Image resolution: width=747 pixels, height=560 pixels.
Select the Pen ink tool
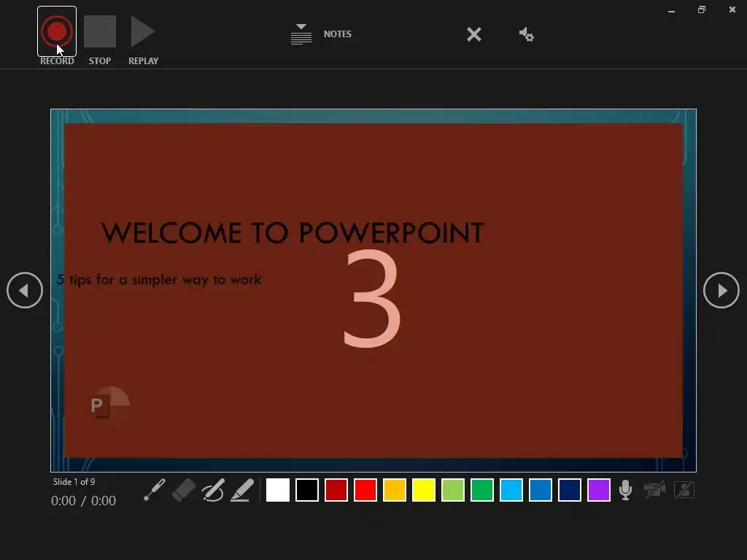pos(212,490)
